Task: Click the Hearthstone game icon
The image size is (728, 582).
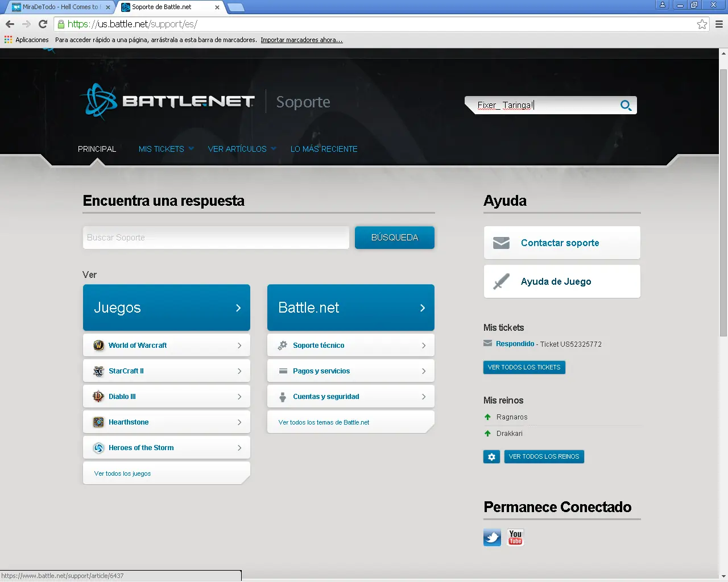Action: pyautogui.click(x=98, y=422)
